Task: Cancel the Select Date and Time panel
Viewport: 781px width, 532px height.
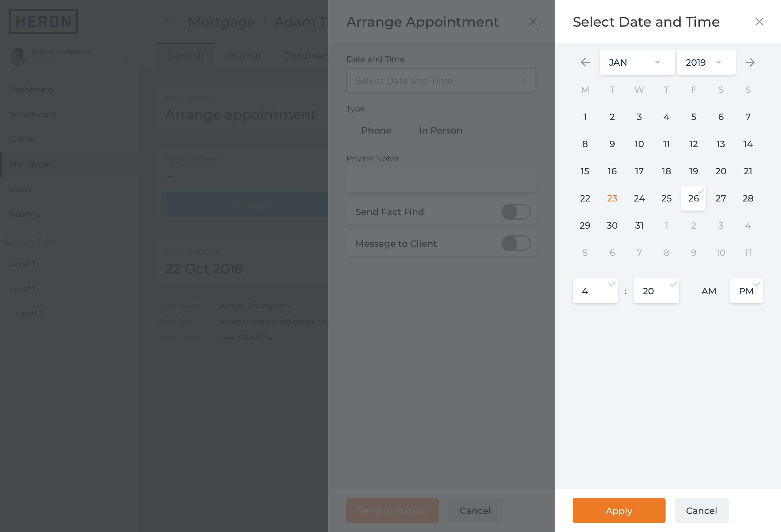Action: (701, 510)
